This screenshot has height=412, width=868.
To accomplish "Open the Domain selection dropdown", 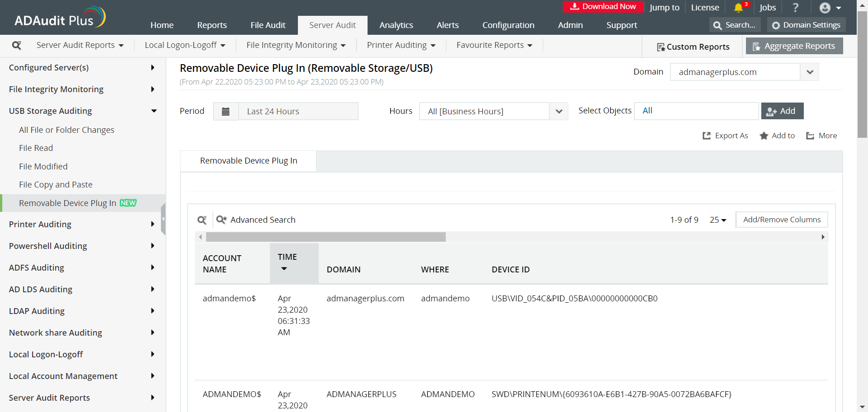I will 810,72.
